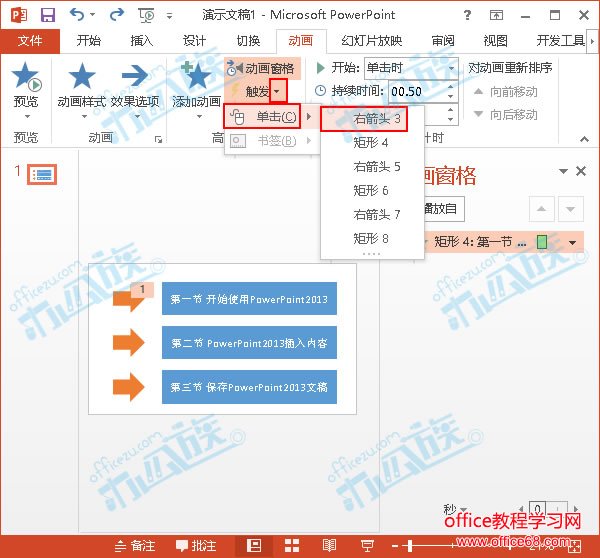Open animation pane options dropdown arrow
The height and width of the screenshot is (558, 600).
563,171
